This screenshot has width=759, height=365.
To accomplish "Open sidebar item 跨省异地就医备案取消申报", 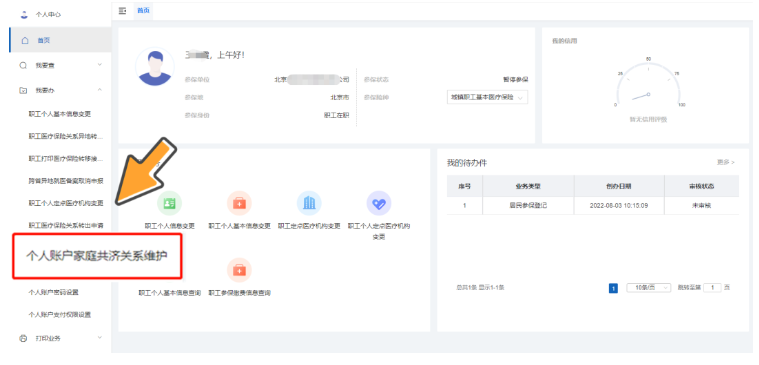I will point(66,181).
